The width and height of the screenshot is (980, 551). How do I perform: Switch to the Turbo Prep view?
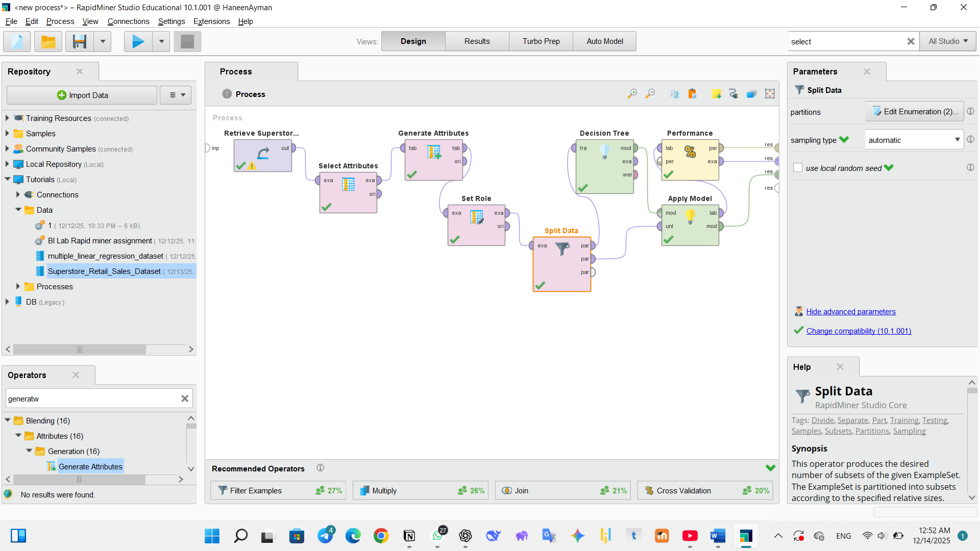point(541,41)
